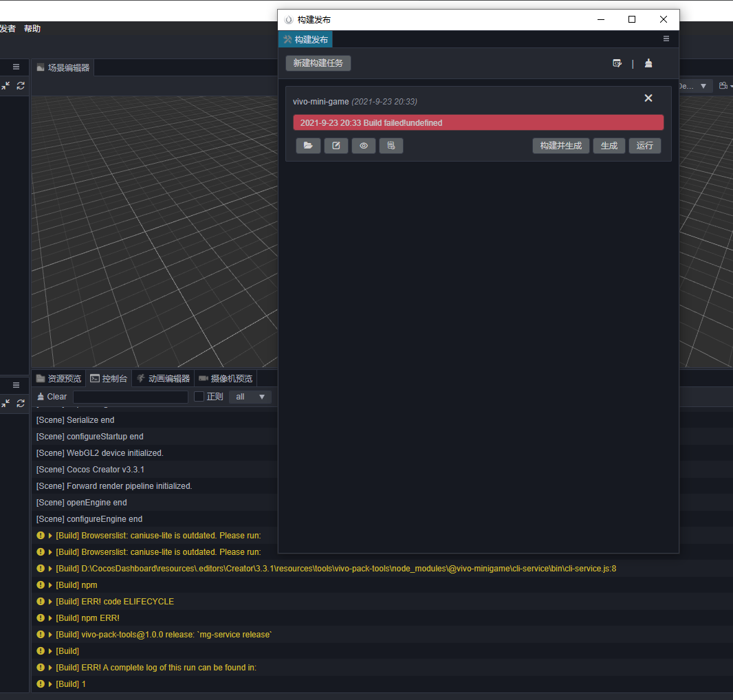Click 构建发布 window title icon
This screenshot has height=700, width=733.
pos(288,20)
